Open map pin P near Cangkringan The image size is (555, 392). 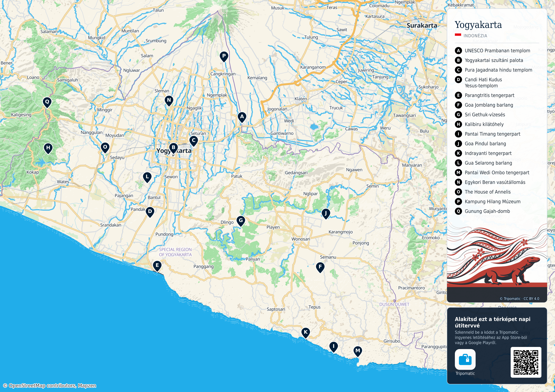click(224, 57)
